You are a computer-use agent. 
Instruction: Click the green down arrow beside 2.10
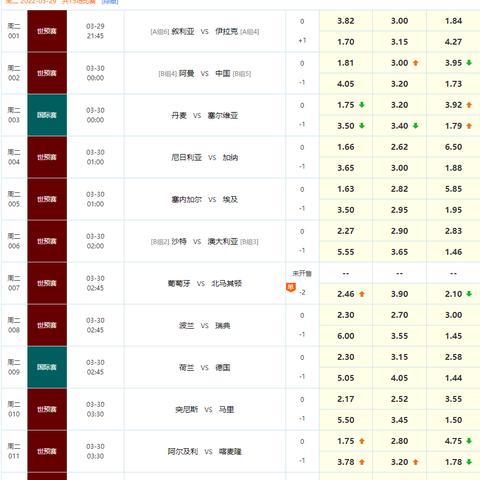[x=469, y=294]
